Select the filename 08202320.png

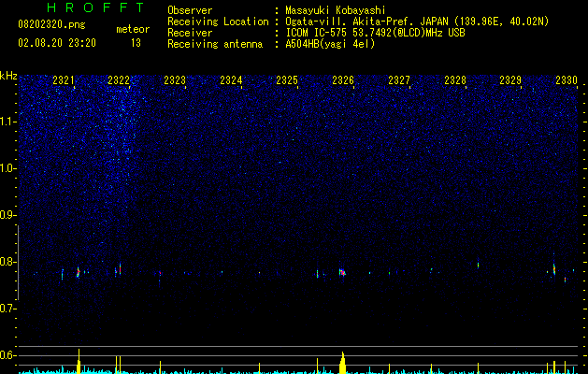tap(51, 25)
